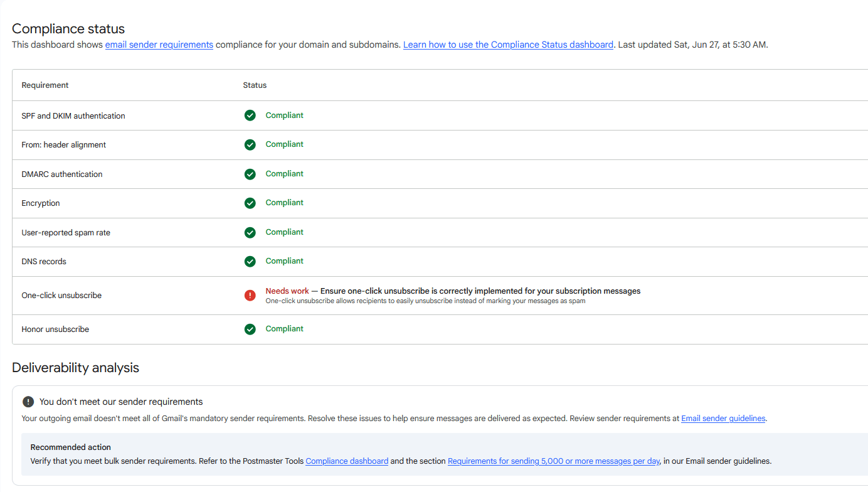Screen dimensions: 868x492
Task: Click the Compliant status for DNS records
Action: point(285,261)
